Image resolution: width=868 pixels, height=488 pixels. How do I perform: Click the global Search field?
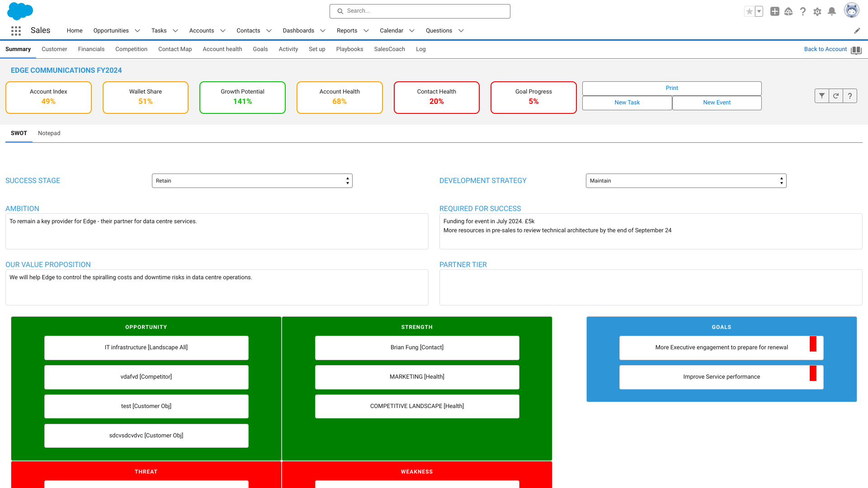tap(420, 11)
